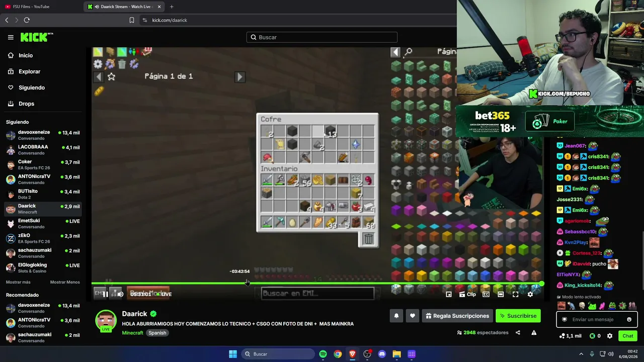
Task: Open Siguiendo in the sidebar
Action: (x=43, y=87)
